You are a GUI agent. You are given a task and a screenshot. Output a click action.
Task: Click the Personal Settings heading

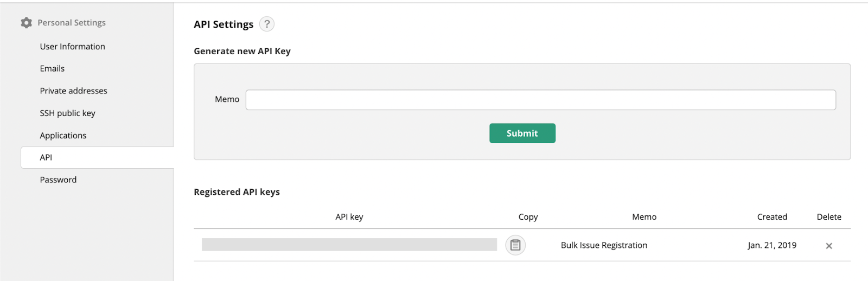point(72,23)
